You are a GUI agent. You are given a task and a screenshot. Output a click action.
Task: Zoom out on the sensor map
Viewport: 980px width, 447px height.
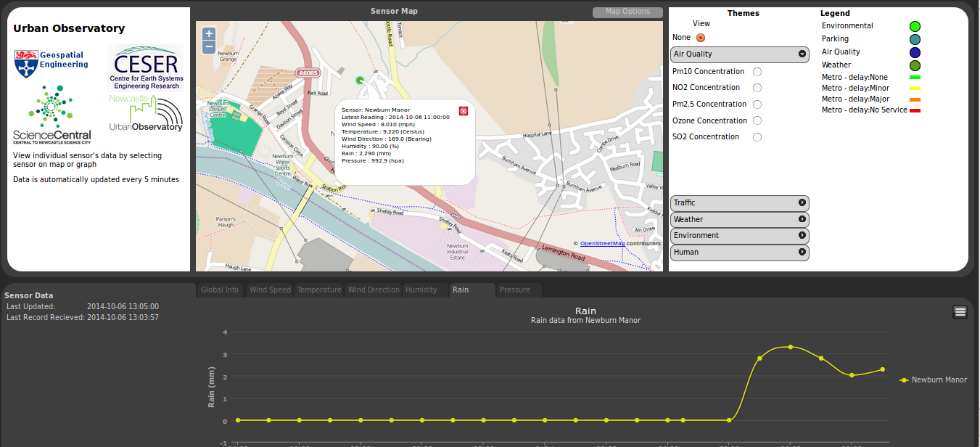[x=209, y=47]
